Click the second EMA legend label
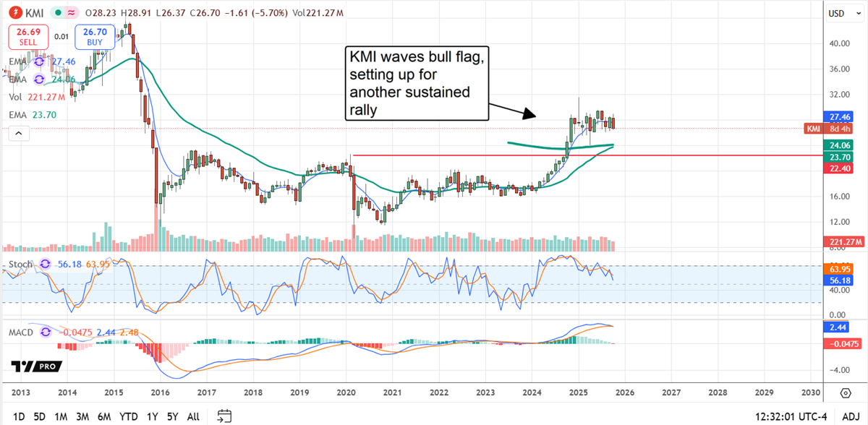 [18, 80]
